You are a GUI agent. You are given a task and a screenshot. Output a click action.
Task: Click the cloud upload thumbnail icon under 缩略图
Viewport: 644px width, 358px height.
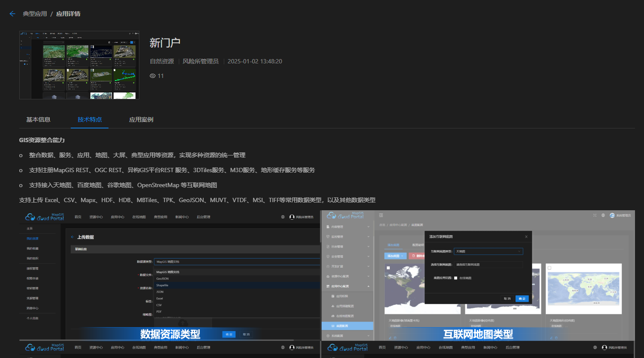183,323
